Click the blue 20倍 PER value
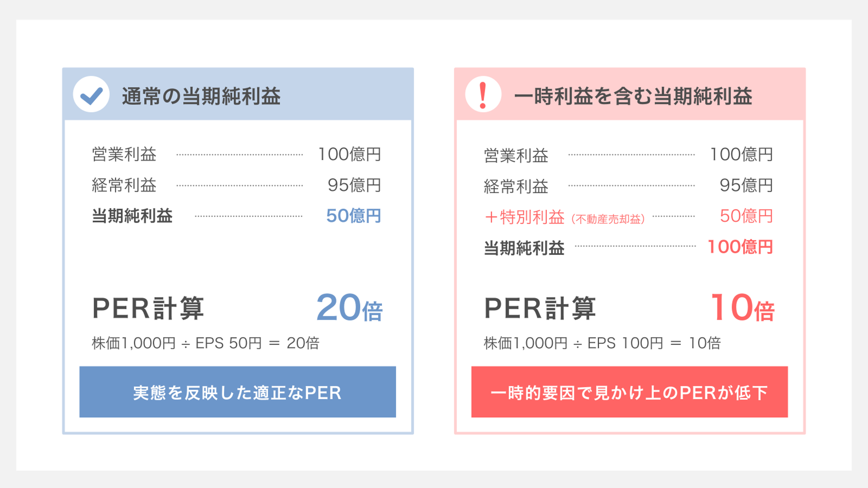 click(x=349, y=308)
